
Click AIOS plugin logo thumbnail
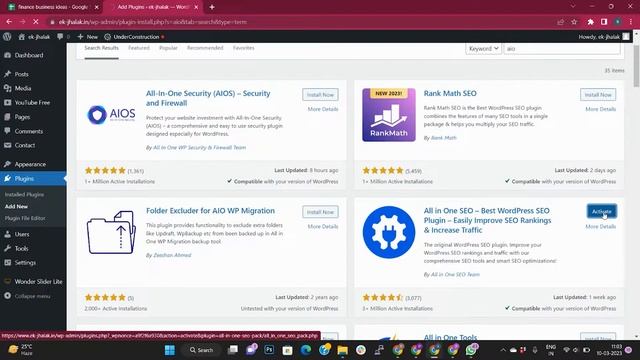click(111, 115)
